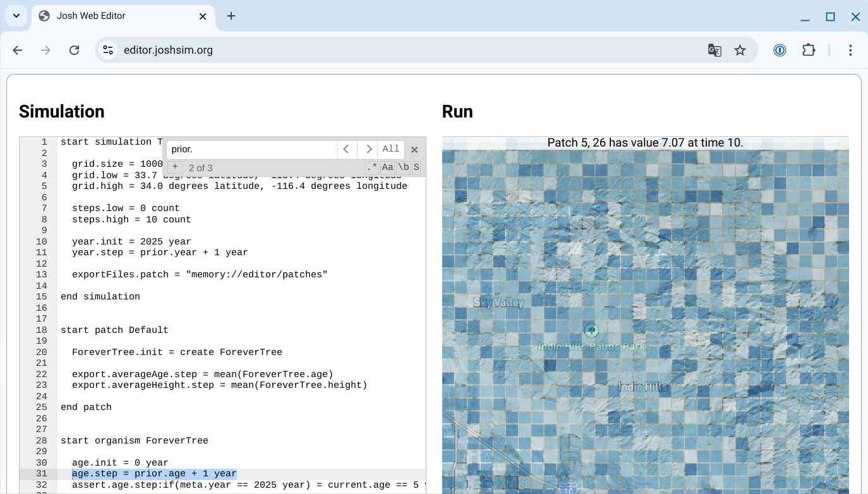868x494 pixels.
Task: Open the Chrome extensions puzzle icon
Action: (809, 50)
